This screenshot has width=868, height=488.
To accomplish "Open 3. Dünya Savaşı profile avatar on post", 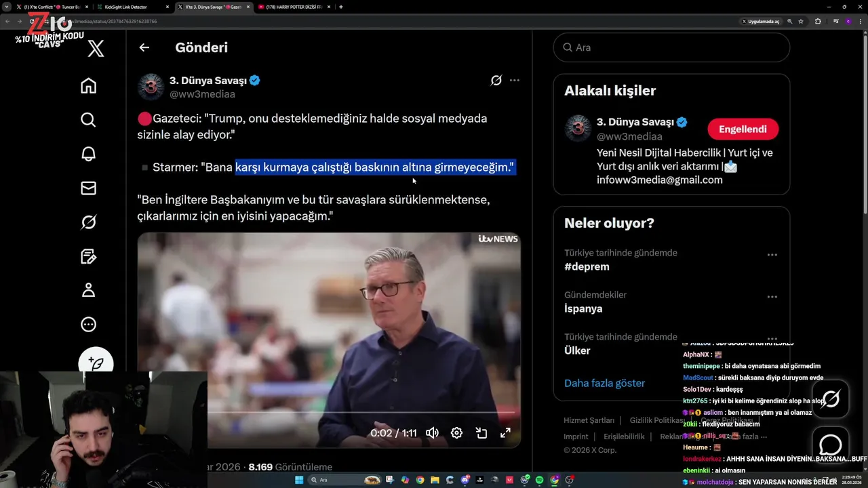I will pos(151,87).
